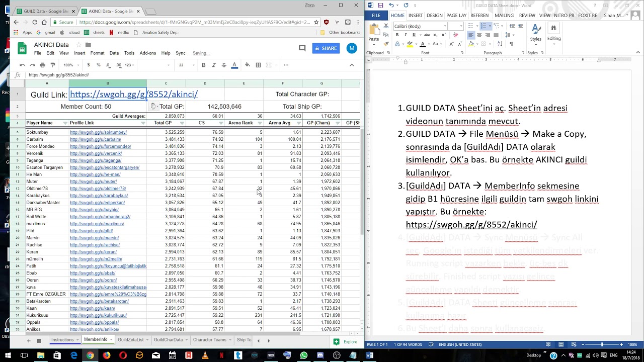This screenshot has height=362, width=644.
Task: Switch to INSERT tab in Word
Action: [x=415, y=16]
